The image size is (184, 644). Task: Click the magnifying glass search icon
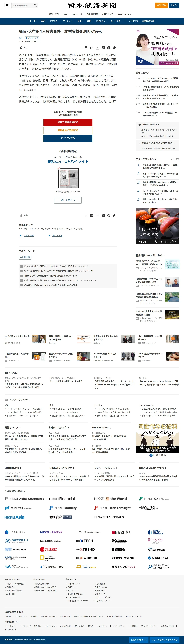click(35, 5)
